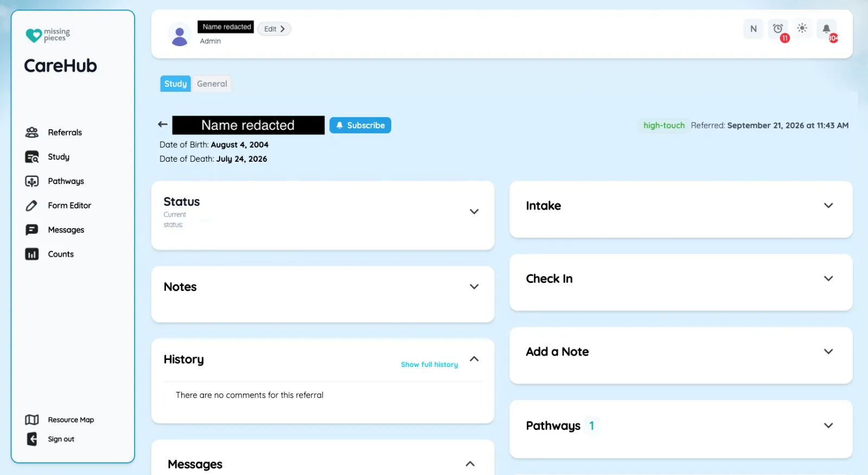The height and width of the screenshot is (475, 868).
Task: Open the Pathways sidebar icon
Action: coord(32,181)
